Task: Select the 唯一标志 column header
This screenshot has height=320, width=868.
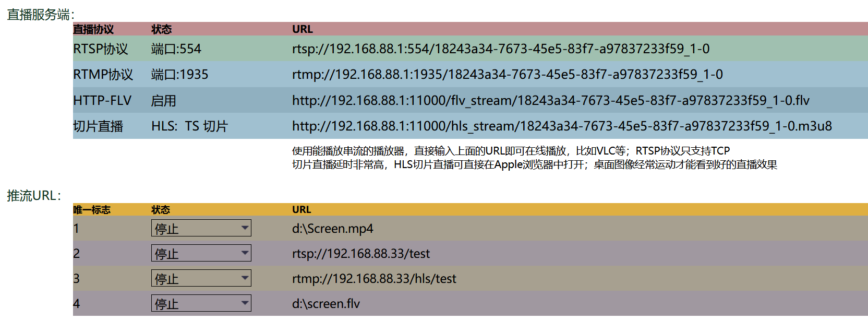Action: [90, 209]
